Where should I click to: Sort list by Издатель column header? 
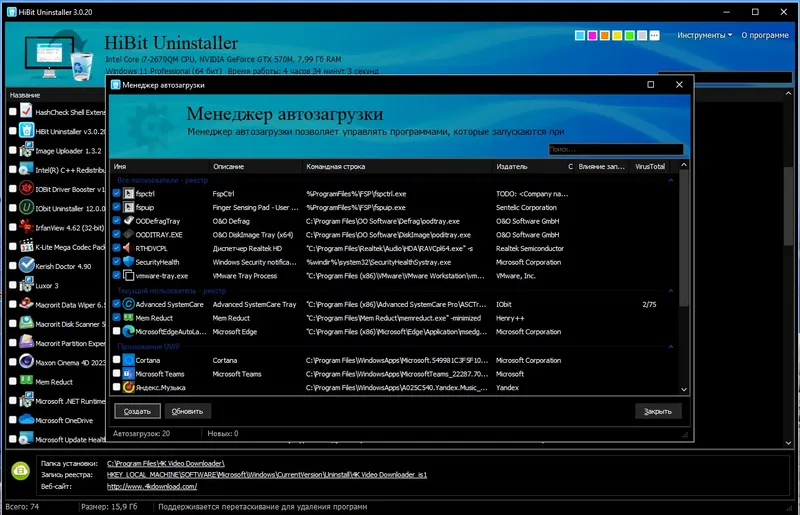(x=511, y=166)
